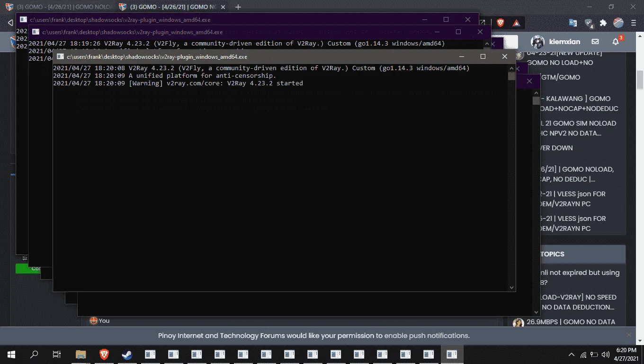Click 'A unified platform for anti-censorship.' in front console
644x364 pixels.
tap(202, 76)
